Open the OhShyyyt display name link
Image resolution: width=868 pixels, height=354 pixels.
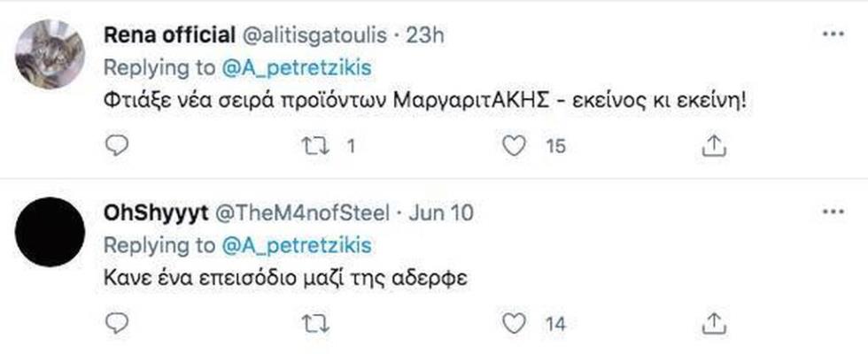tap(156, 212)
